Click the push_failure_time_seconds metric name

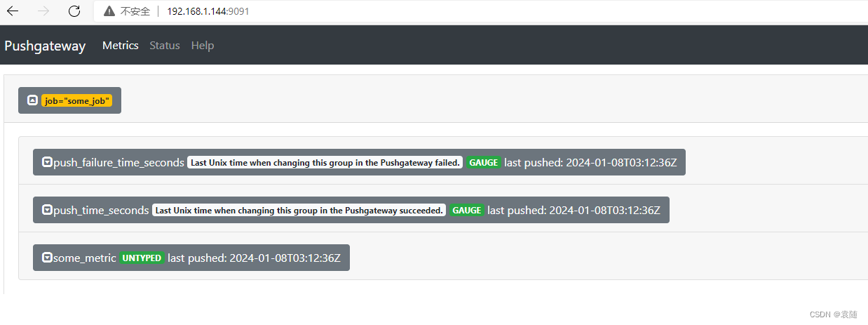pyautogui.click(x=118, y=162)
